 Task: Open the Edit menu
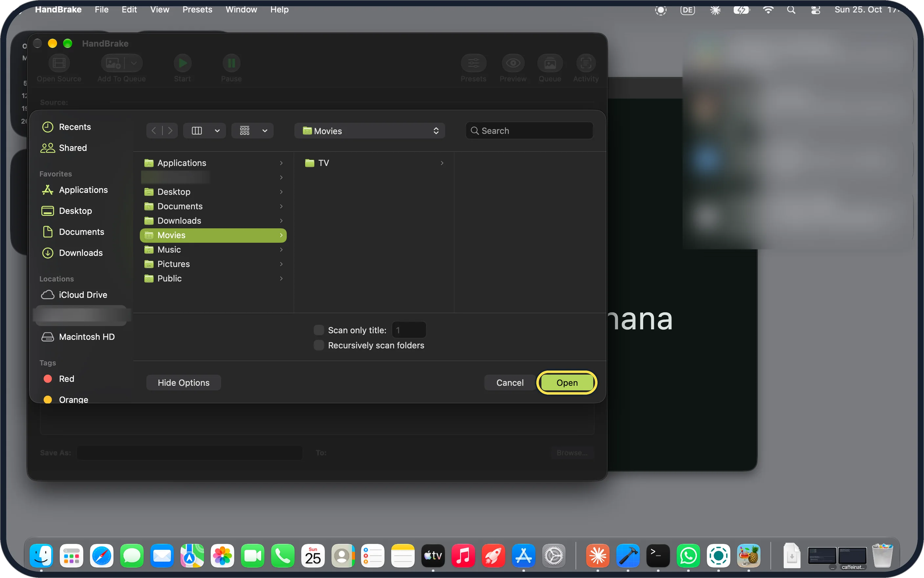point(129,10)
